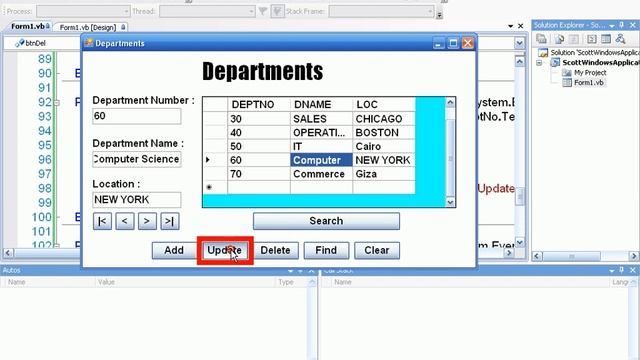Click pin icon on the Call Stack panel

tap(622, 270)
